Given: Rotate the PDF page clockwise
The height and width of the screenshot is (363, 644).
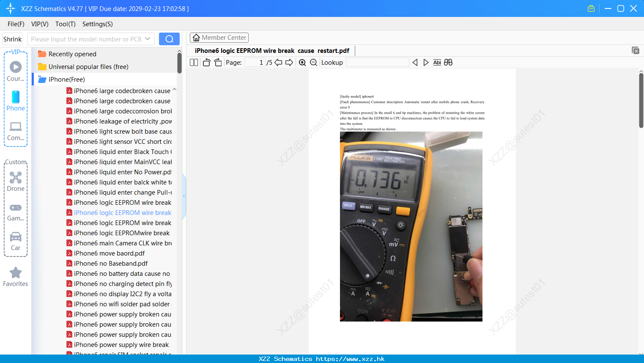Looking at the screenshot, I should 218,63.
